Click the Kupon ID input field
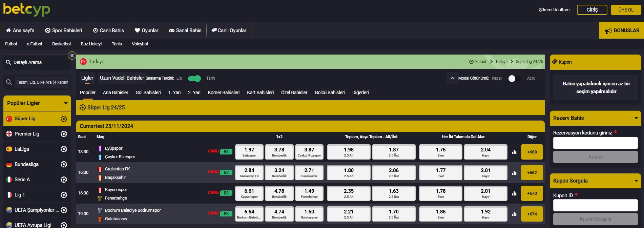Viewport: 644px width, 228px height. click(595, 205)
